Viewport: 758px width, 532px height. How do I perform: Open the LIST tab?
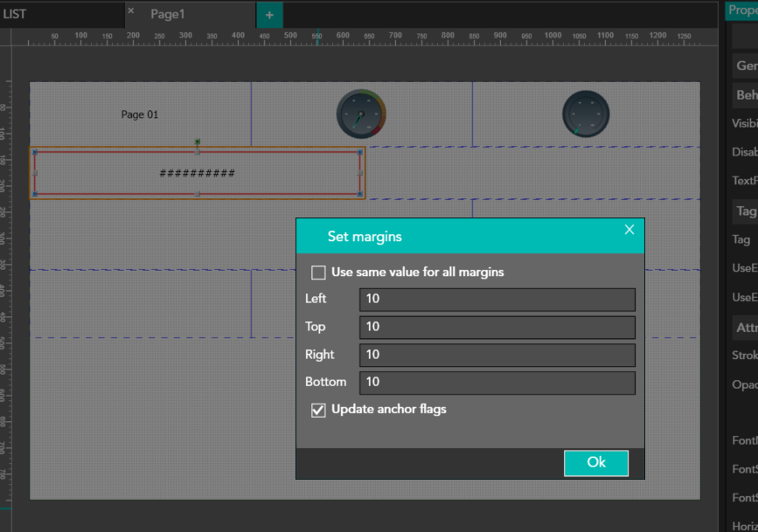pos(15,15)
